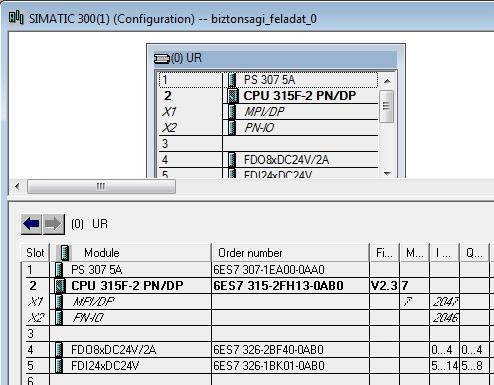Click the module icon of PS 307 5A in rack
Viewport: 494px width, 385px height.
[232, 80]
